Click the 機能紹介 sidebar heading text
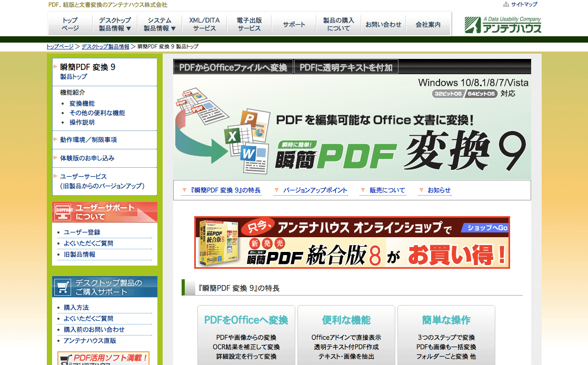Viewport: 588px width, 365px height. (72, 93)
